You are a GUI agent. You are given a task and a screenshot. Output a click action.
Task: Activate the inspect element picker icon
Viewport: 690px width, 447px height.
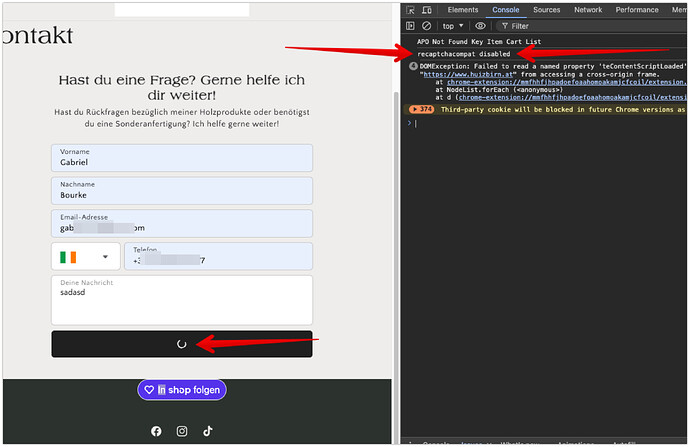410,10
